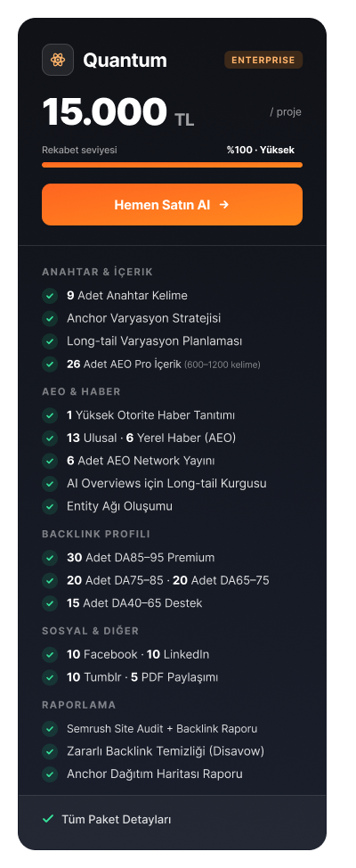Click the Quantum atom logo icon

(x=58, y=60)
